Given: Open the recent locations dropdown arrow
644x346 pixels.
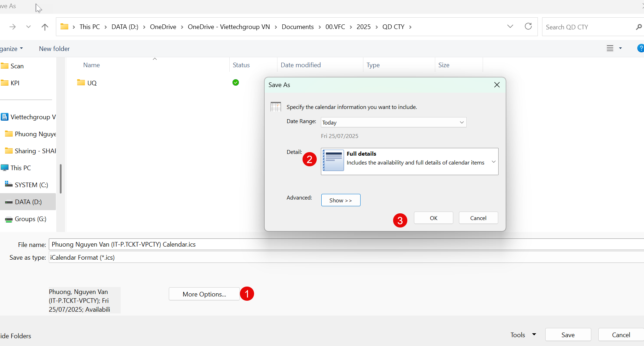Looking at the screenshot, I should pyautogui.click(x=28, y=27).
